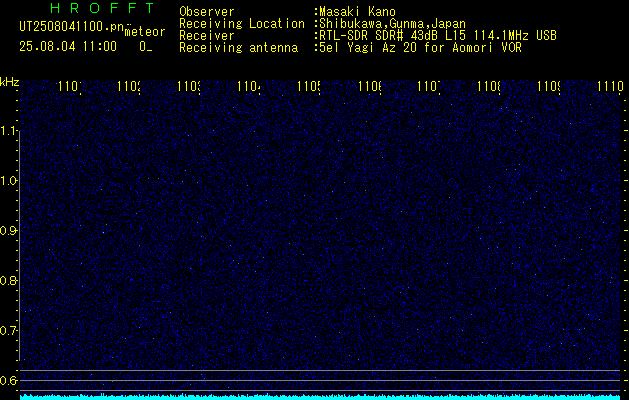Click the 0.9 kHz frequency label
Screen dimensions: 629x400
(8, 231)
